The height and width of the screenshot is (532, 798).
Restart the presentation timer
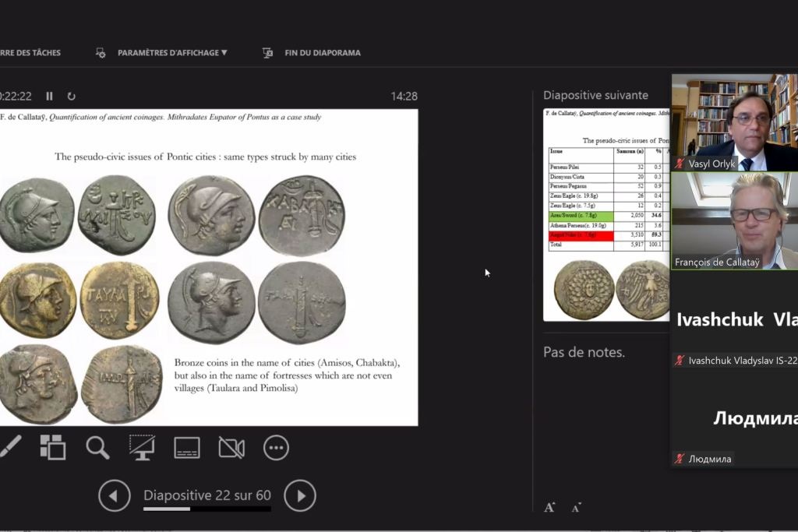72,96
